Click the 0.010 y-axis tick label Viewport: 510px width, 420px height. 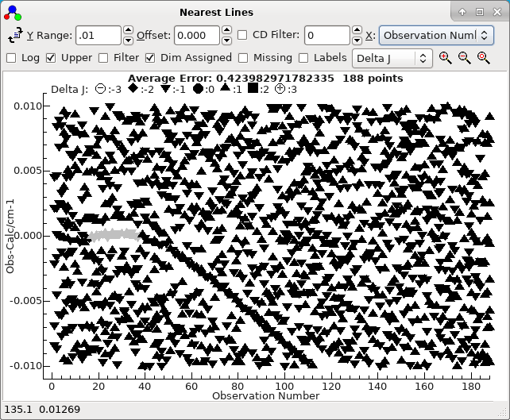tap(28, 106)
